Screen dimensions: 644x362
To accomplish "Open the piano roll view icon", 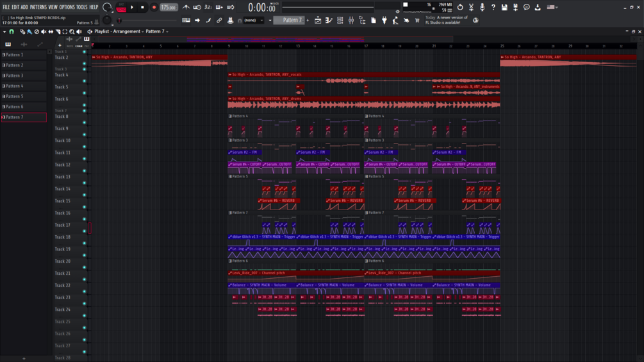I will click(x=329, y=20).
